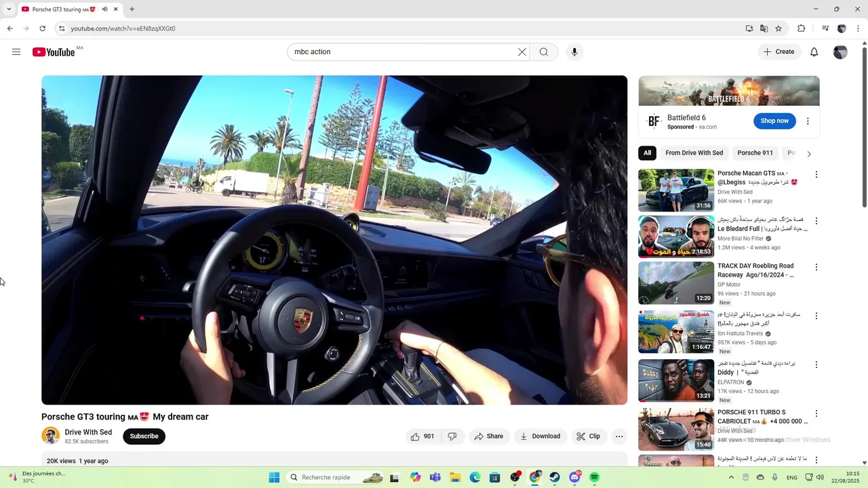The height and width of the screenshot is (488, 868).
Task: Show hidden system tray icons
Action: [731, 478]
